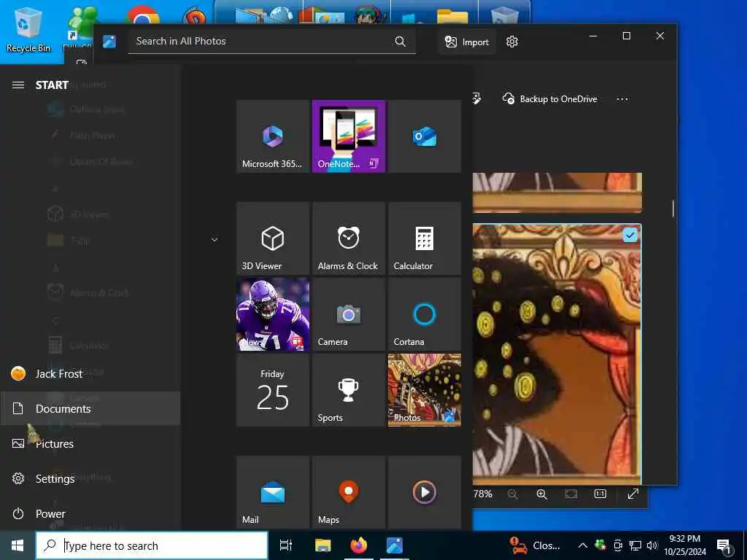747x560 pixels.
Task: Launch the Camera tile
Action: (349, 314)
